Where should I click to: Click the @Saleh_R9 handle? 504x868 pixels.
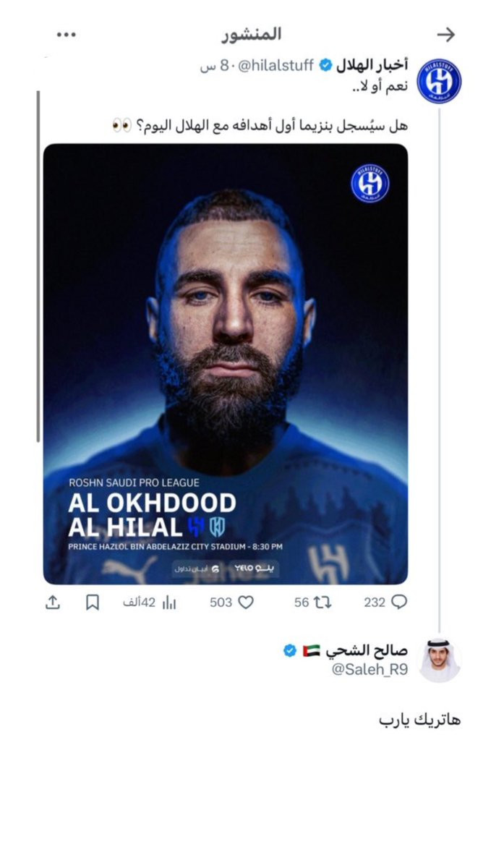pos(370,670)
